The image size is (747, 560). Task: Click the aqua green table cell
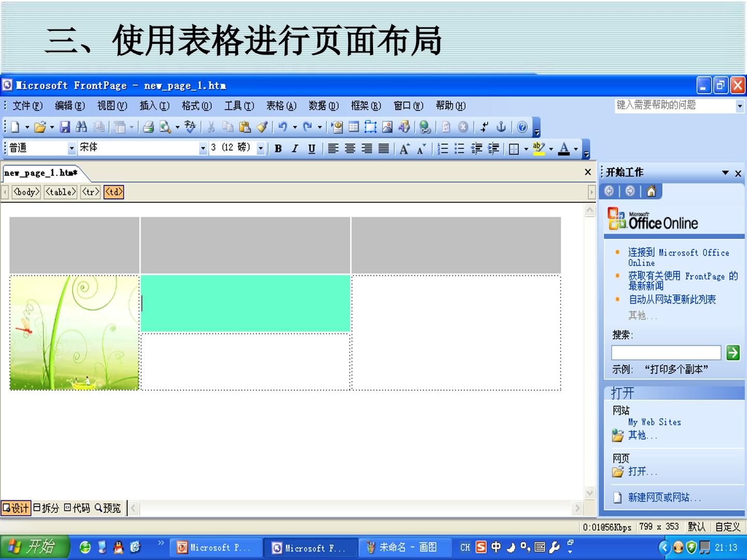tap(245, 303)
